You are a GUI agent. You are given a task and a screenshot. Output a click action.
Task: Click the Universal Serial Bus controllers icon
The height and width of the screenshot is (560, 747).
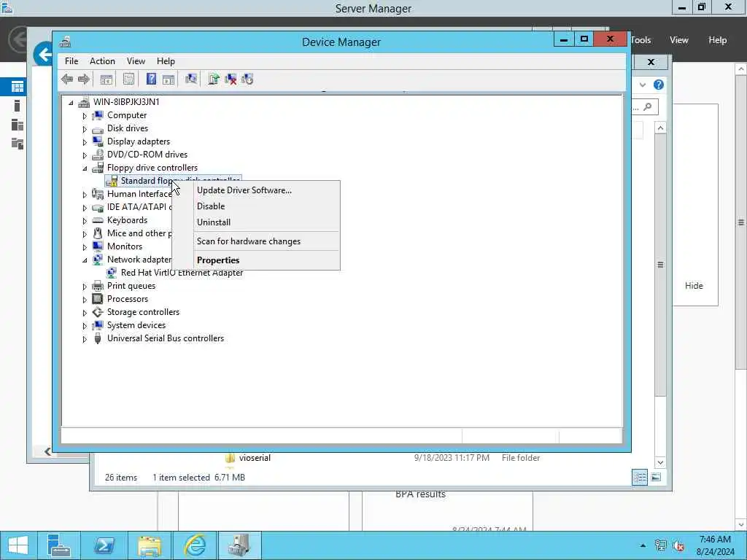click(x=98, y=338)
